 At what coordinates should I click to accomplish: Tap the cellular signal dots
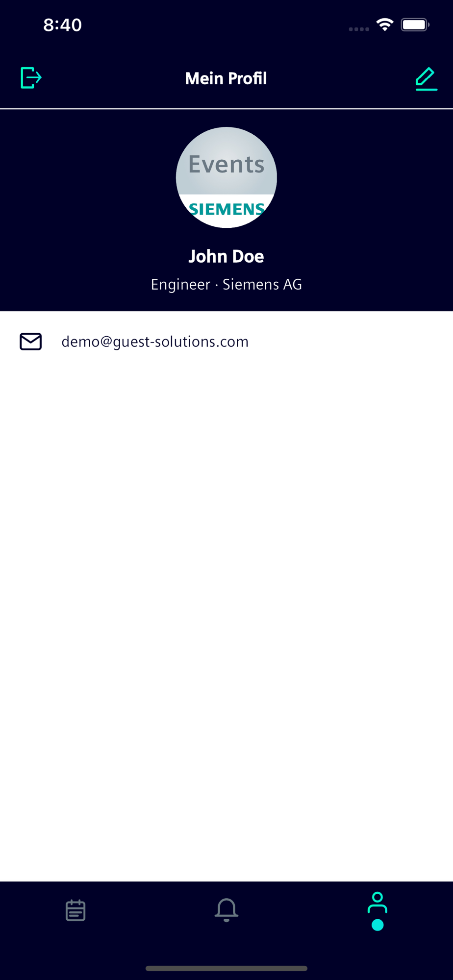359,29
